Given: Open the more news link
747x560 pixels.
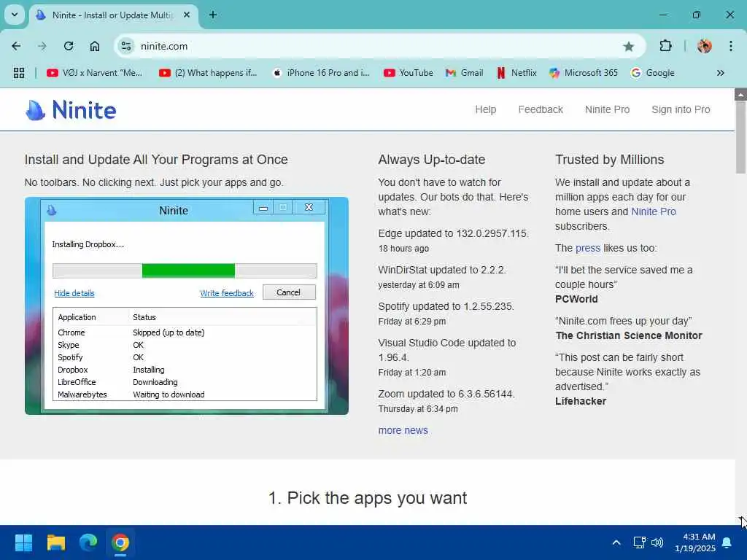Looking at the screenshot, I should [x=403, y=430].
